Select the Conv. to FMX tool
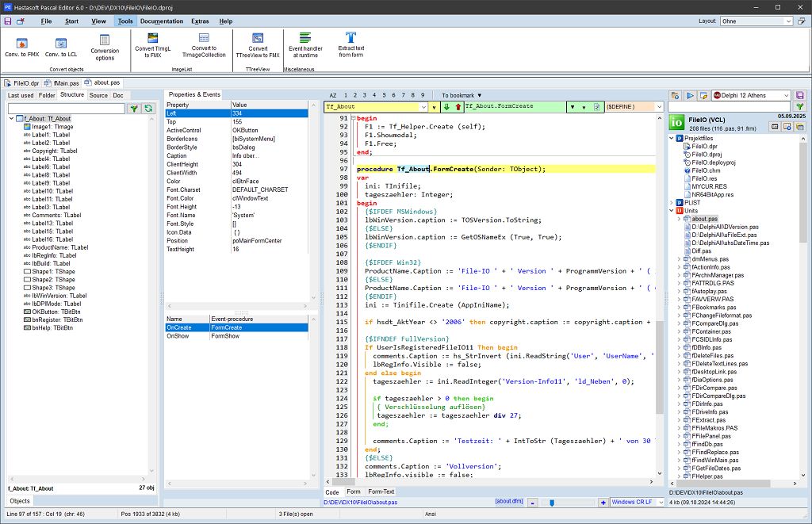 [x=24, y=49]
